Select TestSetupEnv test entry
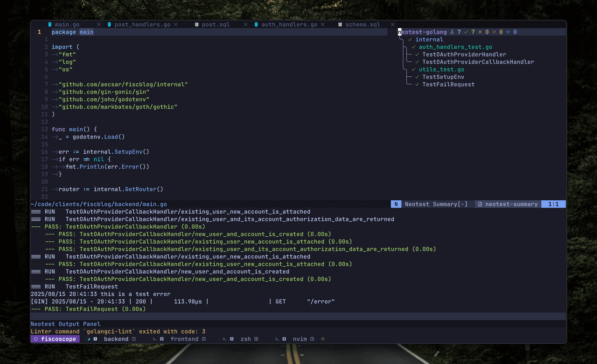Image resolution: width=597 pixels, height=364 pixels. point(443,77)
